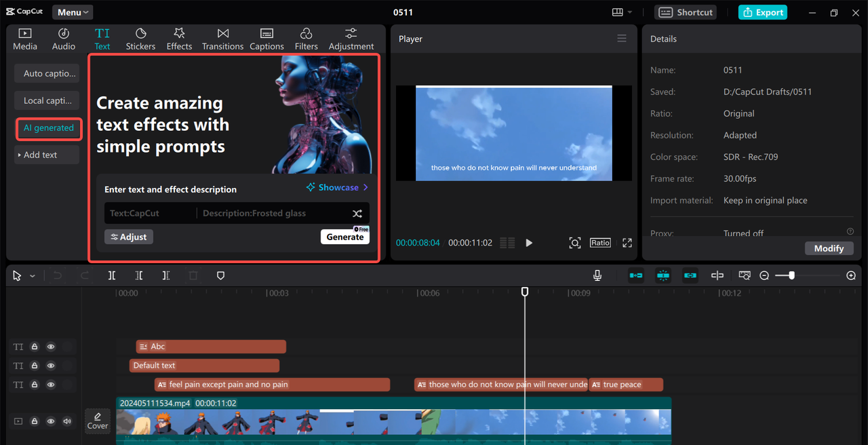Zoom out the timeline
Screen dimensions: 868x445
764,275
